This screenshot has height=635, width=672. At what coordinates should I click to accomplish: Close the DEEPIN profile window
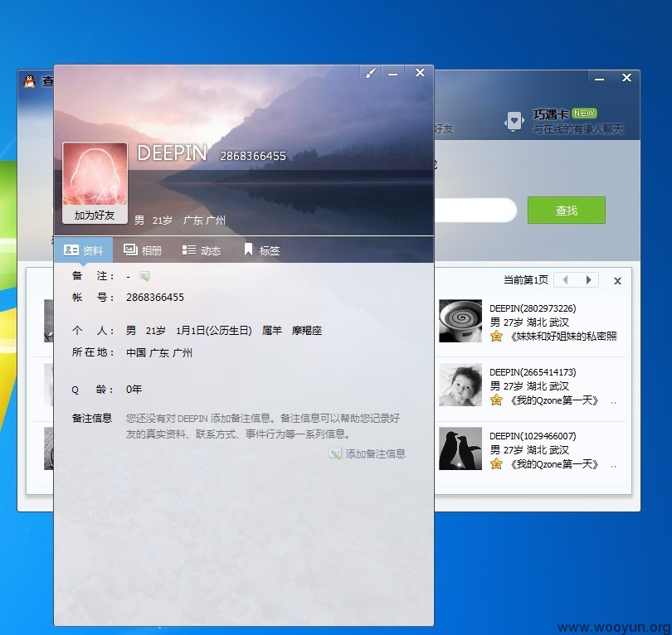(x=420, y=73)
